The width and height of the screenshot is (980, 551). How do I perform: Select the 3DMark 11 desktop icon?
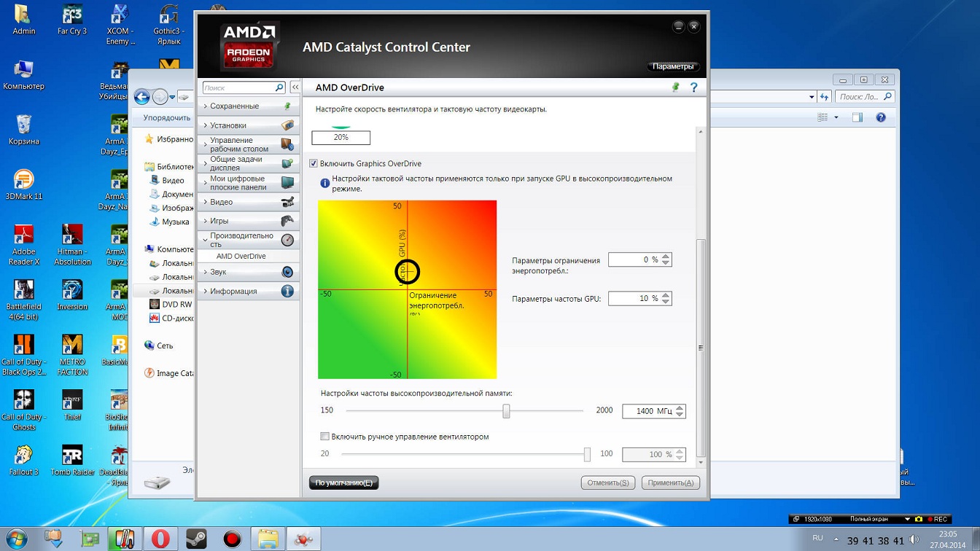tap(24, 185)
